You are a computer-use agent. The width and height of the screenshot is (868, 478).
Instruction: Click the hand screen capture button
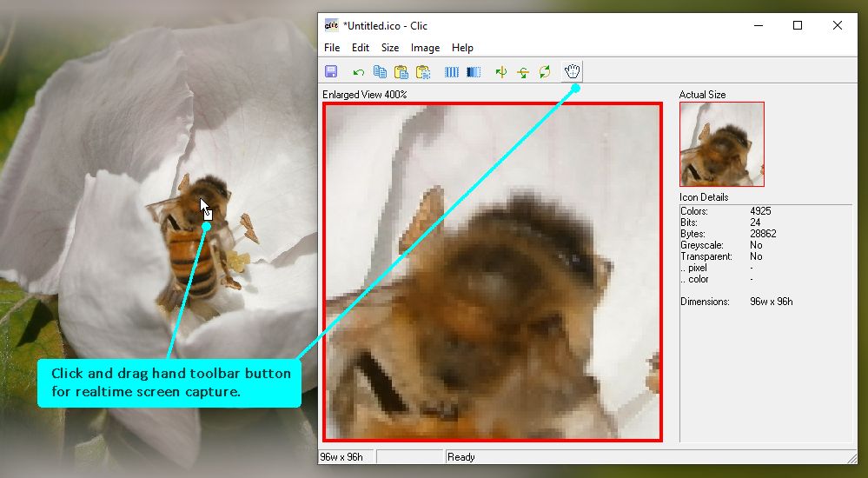click(x=572, y=71)
